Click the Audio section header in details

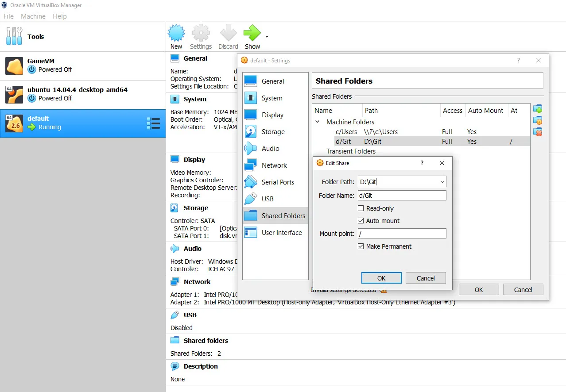(193, 249)
